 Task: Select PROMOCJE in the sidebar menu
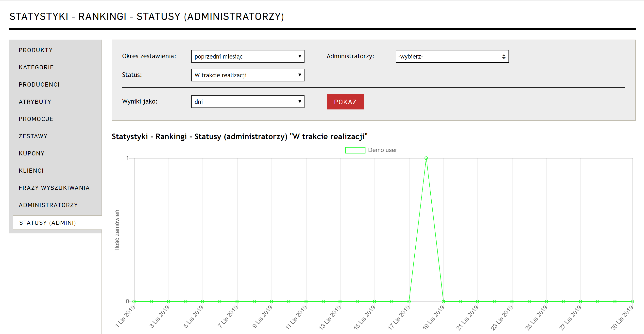pos(36,119)
